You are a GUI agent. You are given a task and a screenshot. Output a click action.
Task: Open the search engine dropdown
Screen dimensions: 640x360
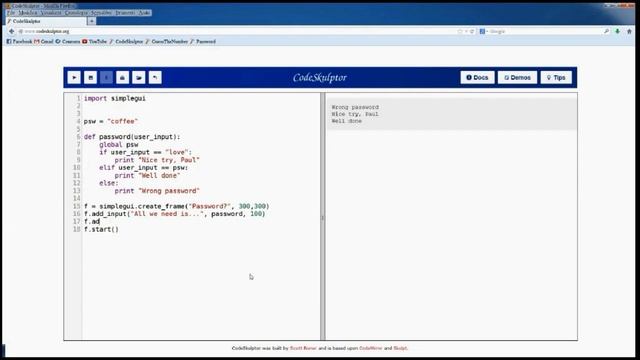[x=484, y=31]
